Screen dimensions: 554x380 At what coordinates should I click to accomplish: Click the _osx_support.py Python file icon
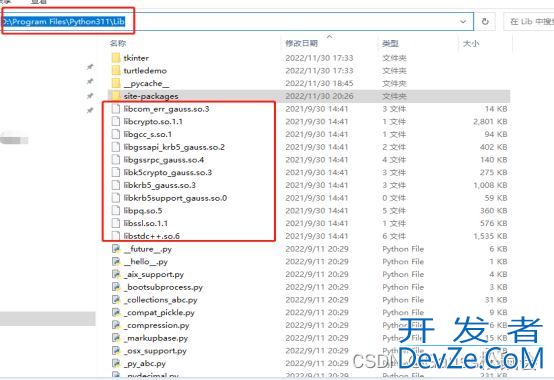(116, 351)
